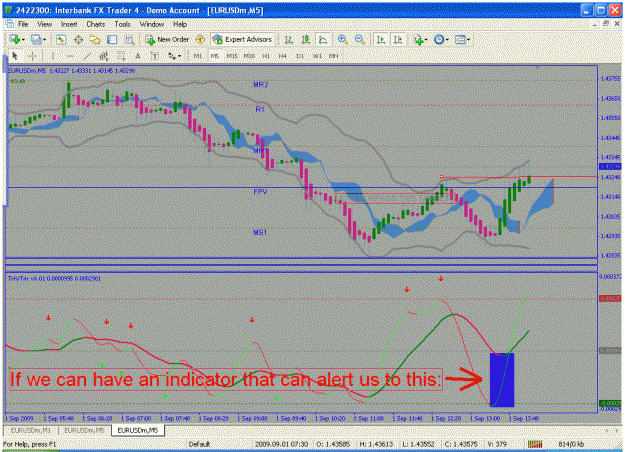Select the Equidistant Channel tool
625x452 pixels.
point(104,56)
